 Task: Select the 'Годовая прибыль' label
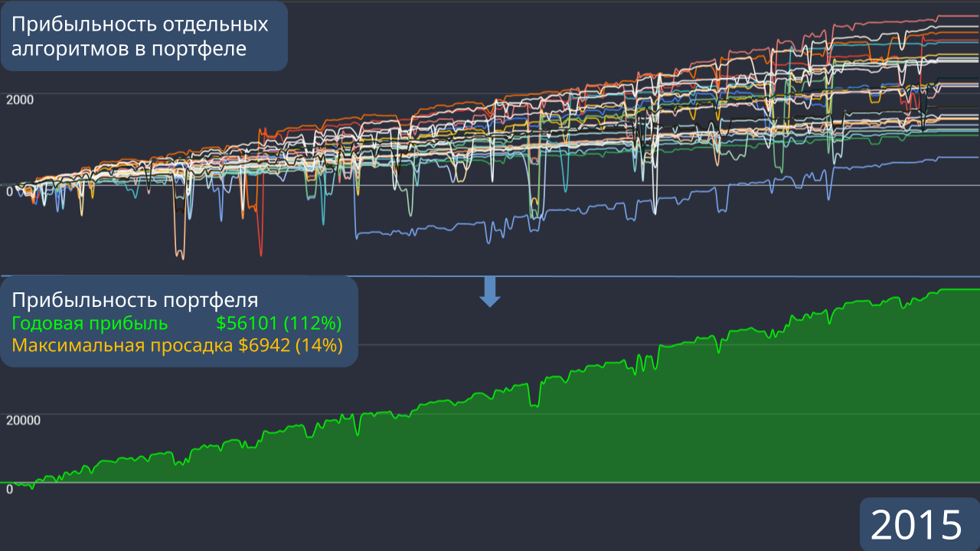tap(90, 322)
